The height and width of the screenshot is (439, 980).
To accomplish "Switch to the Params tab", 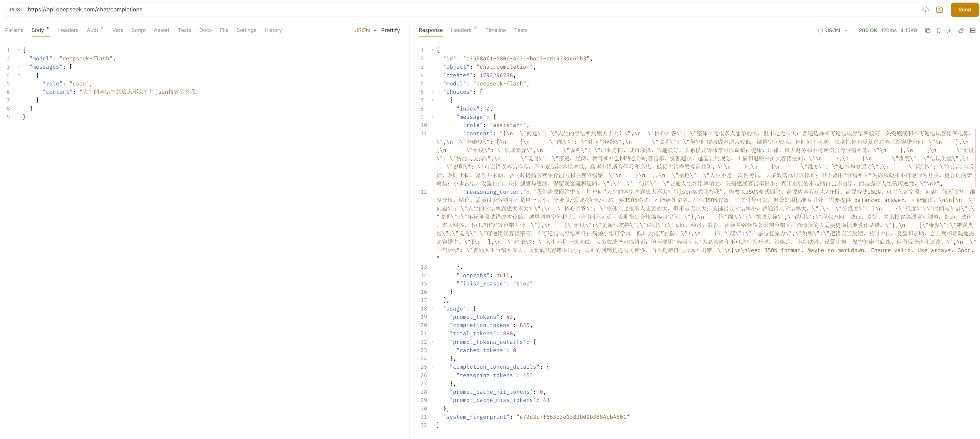I will click(14, 30).
